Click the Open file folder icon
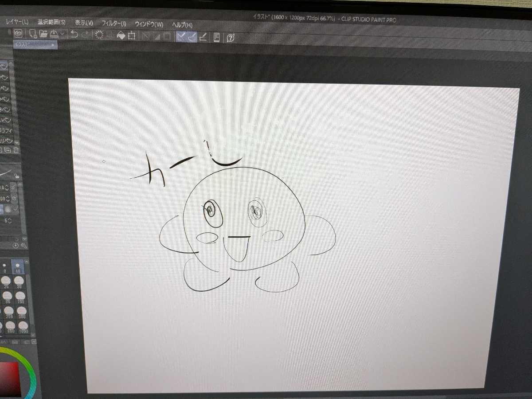The height and width of the screenshot is (399, 532). coord(43,34)
